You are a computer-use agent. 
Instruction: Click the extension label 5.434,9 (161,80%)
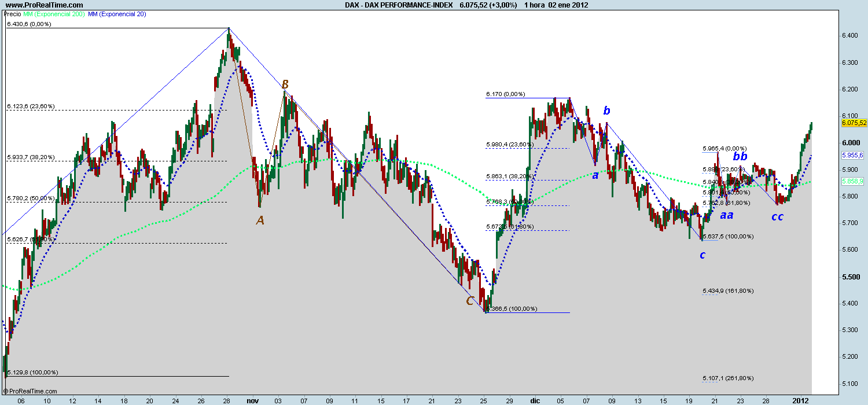tap(729, 291)
